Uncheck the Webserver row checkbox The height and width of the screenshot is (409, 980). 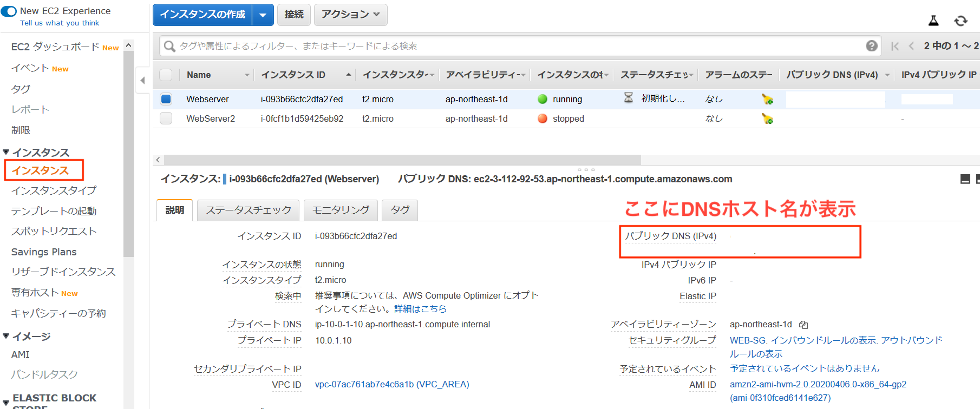166,99
